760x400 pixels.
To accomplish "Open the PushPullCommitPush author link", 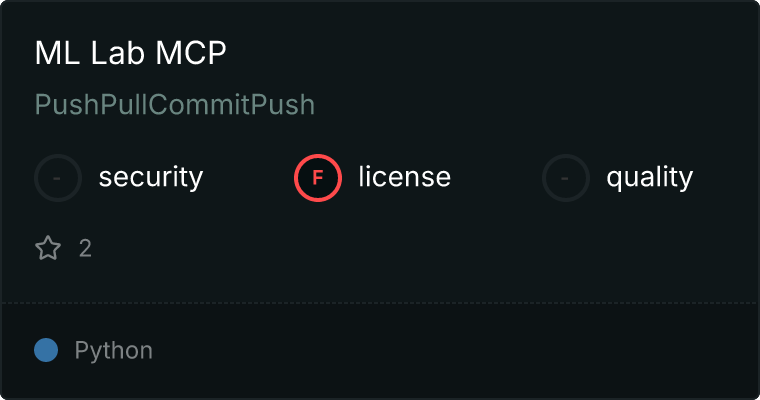I will coord(175,104).
